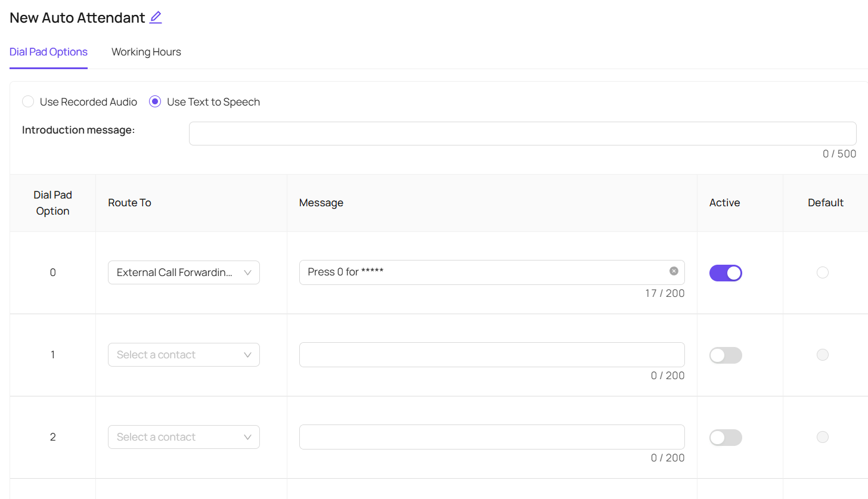Click the message field for option 1
Screen dimensions: 868x499
[492, 355]
